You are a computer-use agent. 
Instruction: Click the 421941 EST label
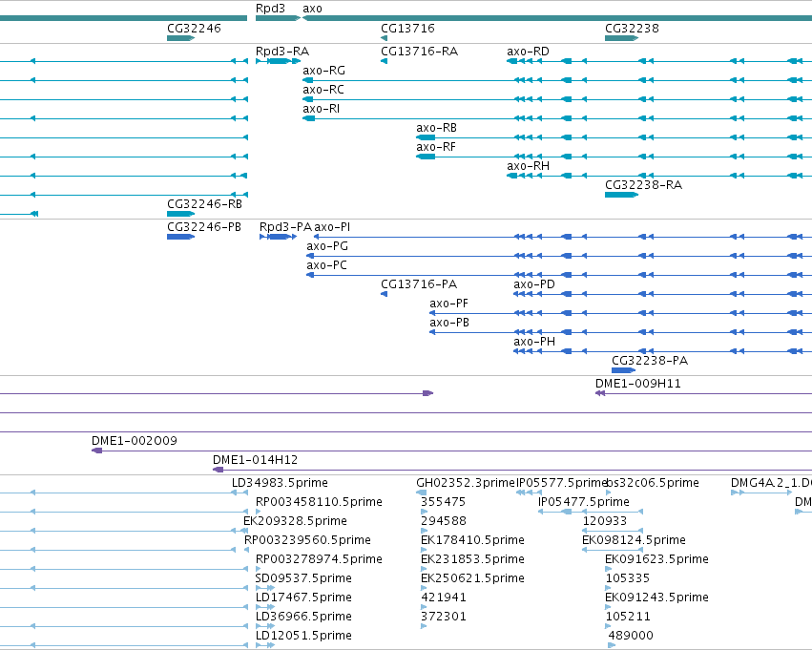[x=444, y=598]
